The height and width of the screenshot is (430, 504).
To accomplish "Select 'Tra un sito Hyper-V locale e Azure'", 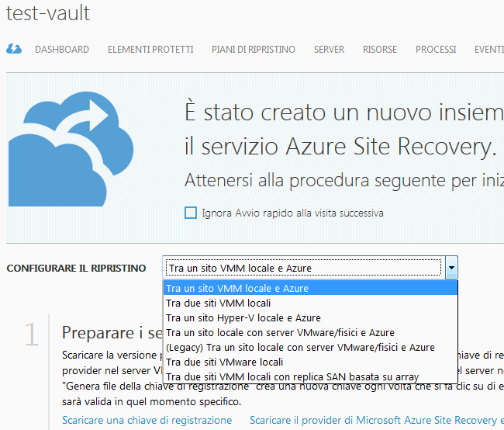I will tap(310, 317).
